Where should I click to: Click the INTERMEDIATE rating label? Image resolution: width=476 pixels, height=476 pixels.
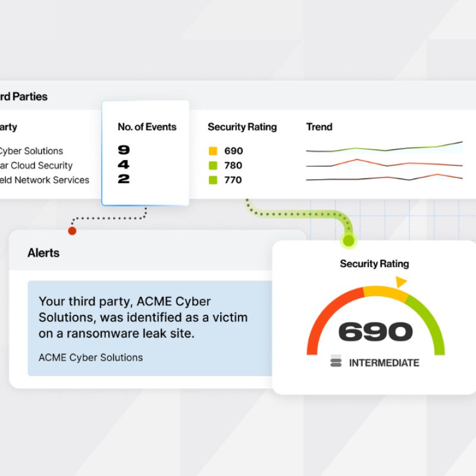click(384, 363)
